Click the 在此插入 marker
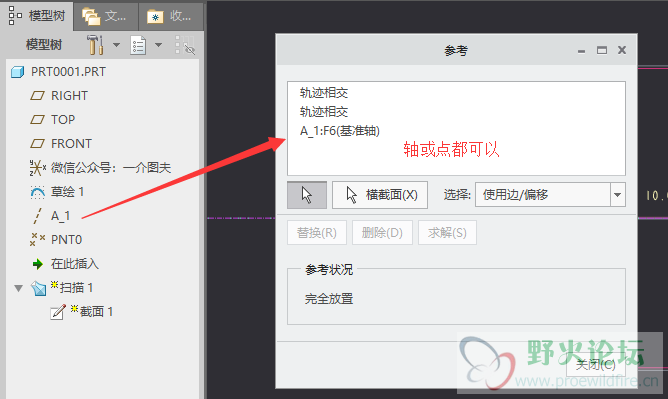Image resolution: width=668 pixels, height=399 pixels. [75, 264]
